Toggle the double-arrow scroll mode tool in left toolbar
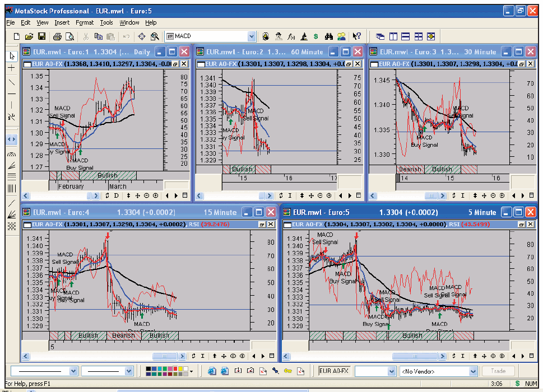Screen dimensions: 543x392 [12, 139]
